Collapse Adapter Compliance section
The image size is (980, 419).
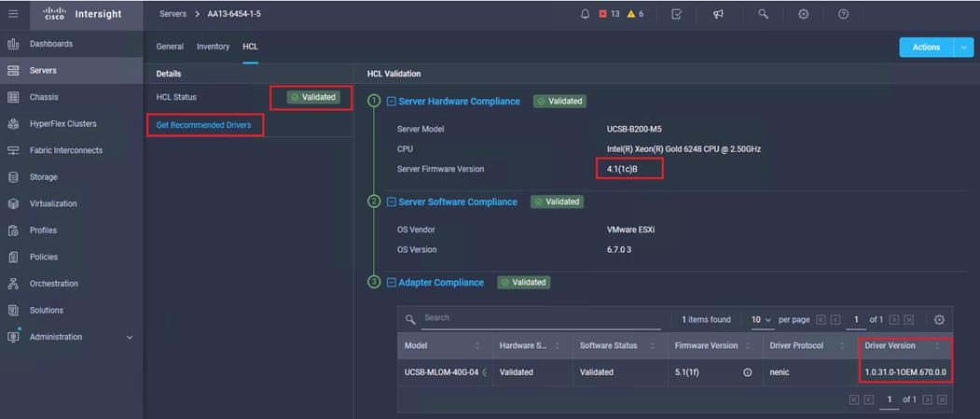pyautogui.click(x=392, y=283)
